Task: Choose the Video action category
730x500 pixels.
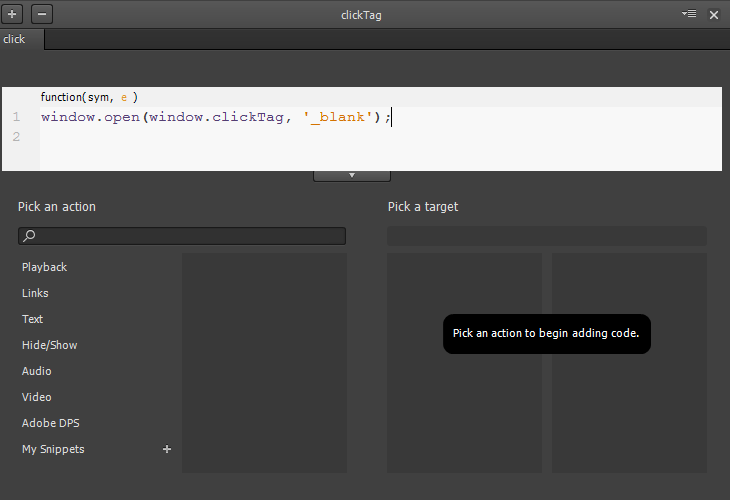Action: coord(36,398)
